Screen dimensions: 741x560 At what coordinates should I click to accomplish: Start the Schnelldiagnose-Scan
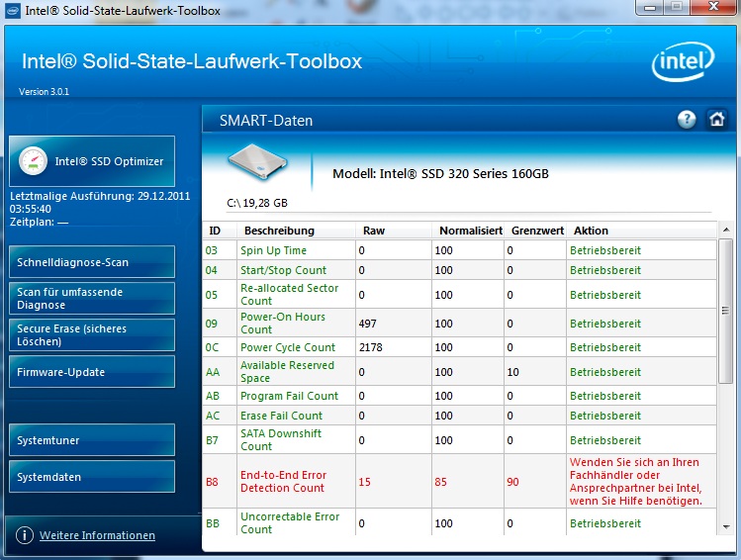(92, 262)
